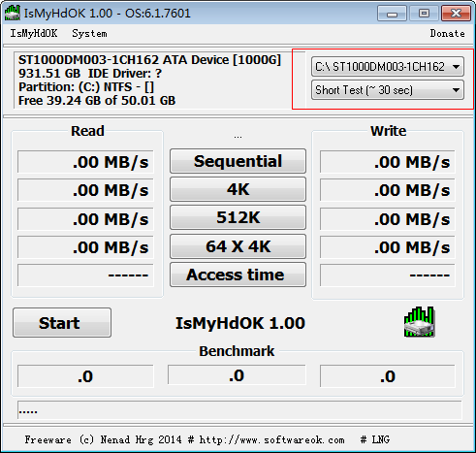
Task: Start the benchmark with Start button
Action: point(62,323)
